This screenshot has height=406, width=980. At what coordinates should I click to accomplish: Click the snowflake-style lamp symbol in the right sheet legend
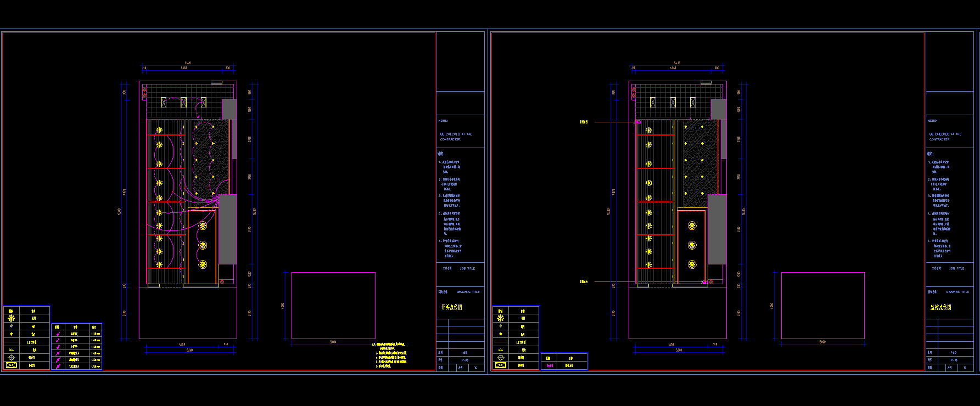pos(501,318)
